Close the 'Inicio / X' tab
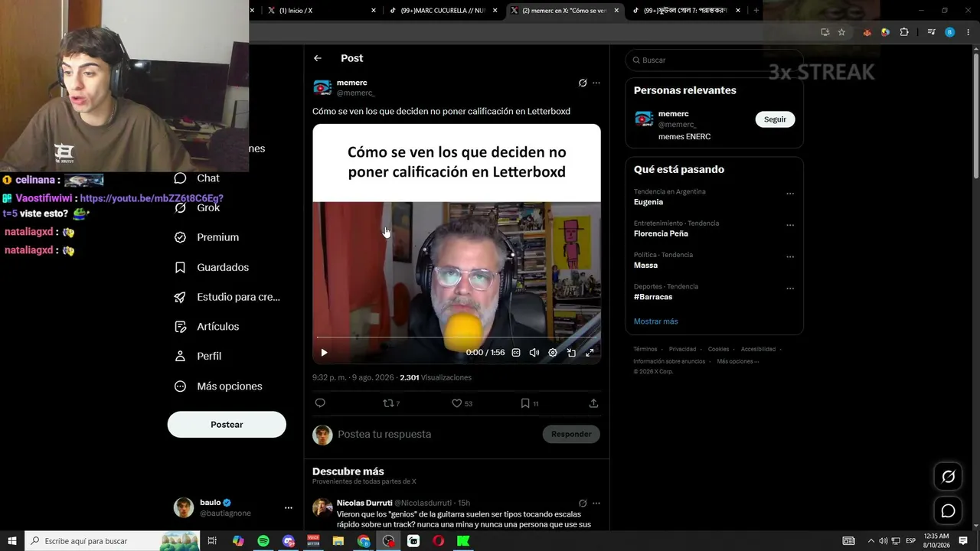This screenshot has width=980, height=551. pos(374,11)
